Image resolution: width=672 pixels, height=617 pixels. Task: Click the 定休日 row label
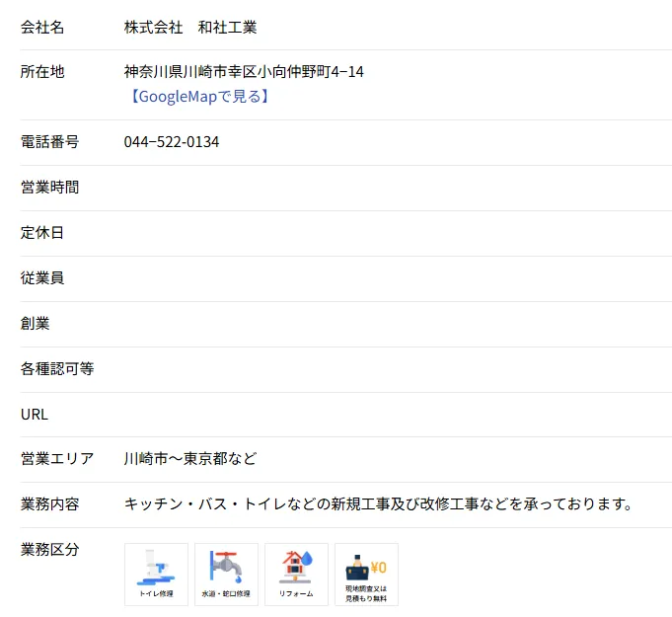pos(42,233)
